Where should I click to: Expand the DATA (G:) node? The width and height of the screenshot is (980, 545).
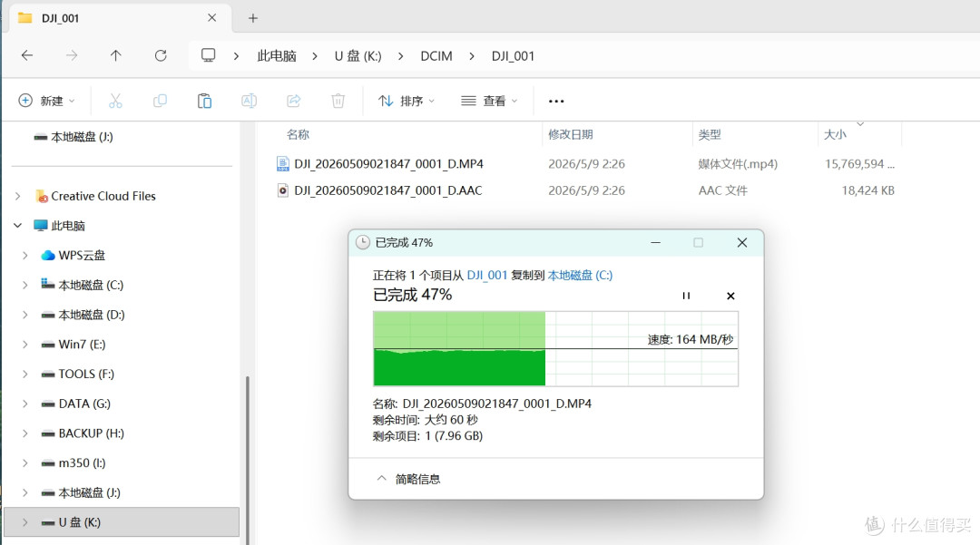coord(25,404)
